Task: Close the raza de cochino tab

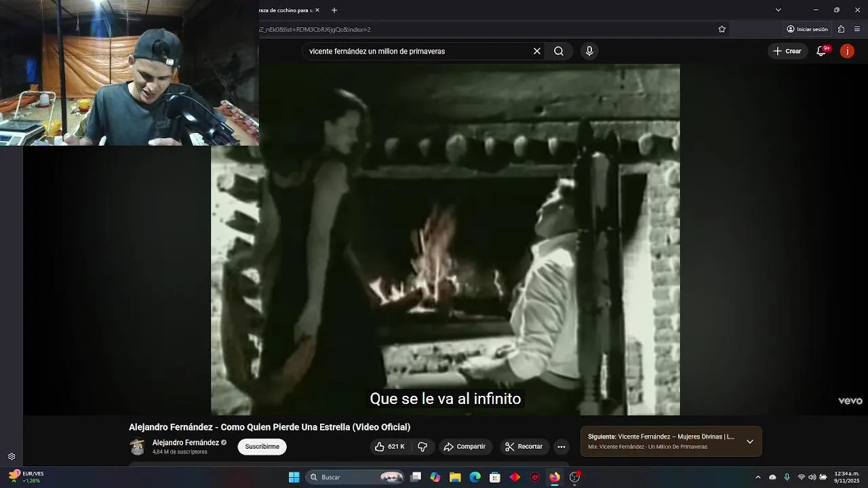Action: (317, 10)
